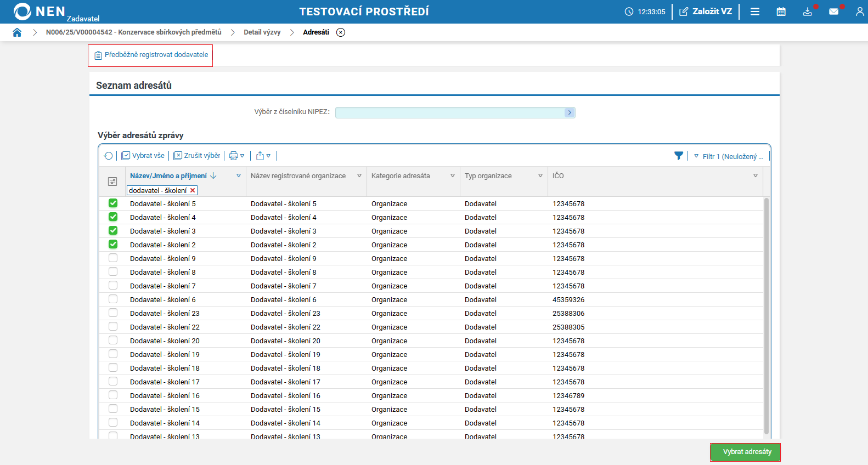Click the blue filter funnel icon

tap(679, 156)
